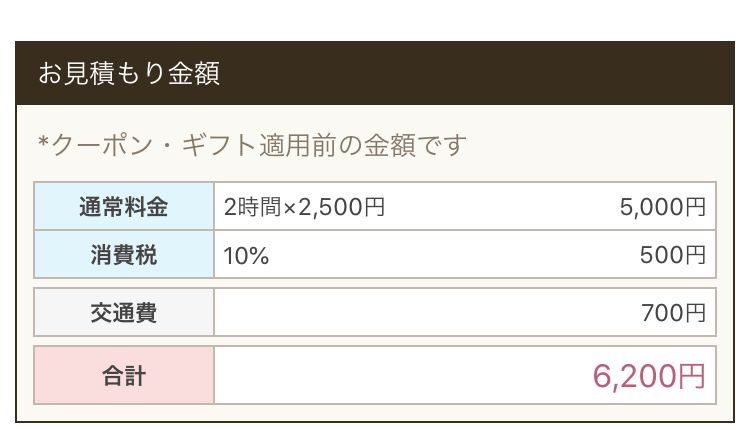
Task: Click the empty 合計 detail cell area
Action: (402, 375)
